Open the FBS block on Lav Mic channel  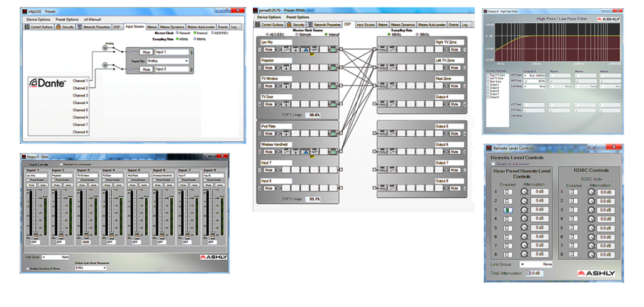[315, 48]
